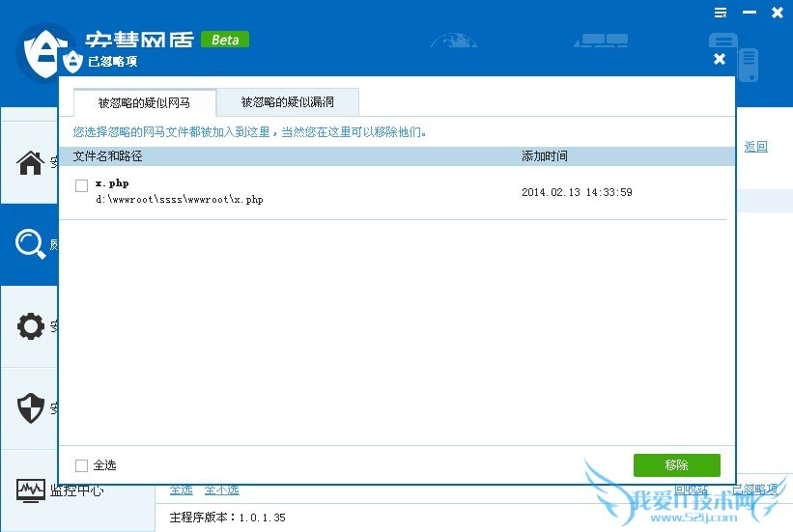Toggle the 全选 checkbox in dialog
Image resolution: width=793 pixels, height=532 pixels.
coord(82,465)
